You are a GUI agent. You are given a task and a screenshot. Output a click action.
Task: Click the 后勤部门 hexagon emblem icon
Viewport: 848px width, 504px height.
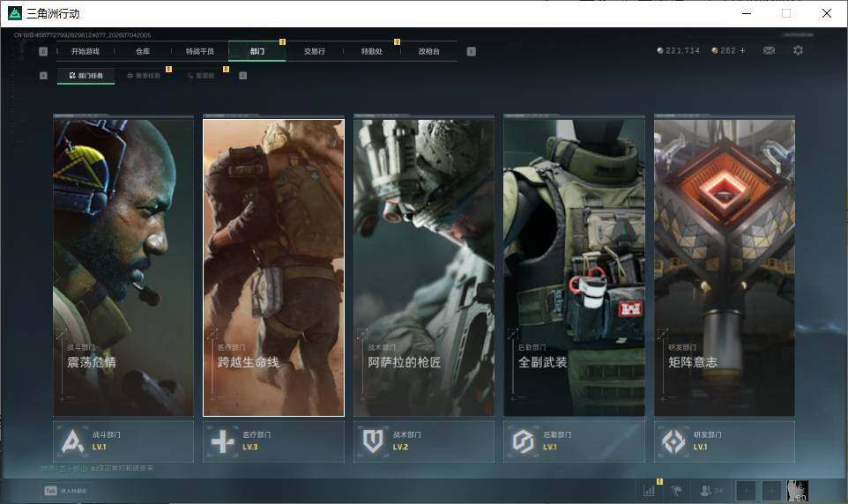(x=523, y=441)
